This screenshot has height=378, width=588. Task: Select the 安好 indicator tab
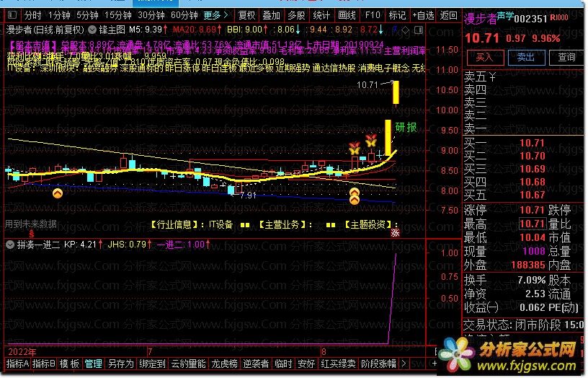pos(306,364)
